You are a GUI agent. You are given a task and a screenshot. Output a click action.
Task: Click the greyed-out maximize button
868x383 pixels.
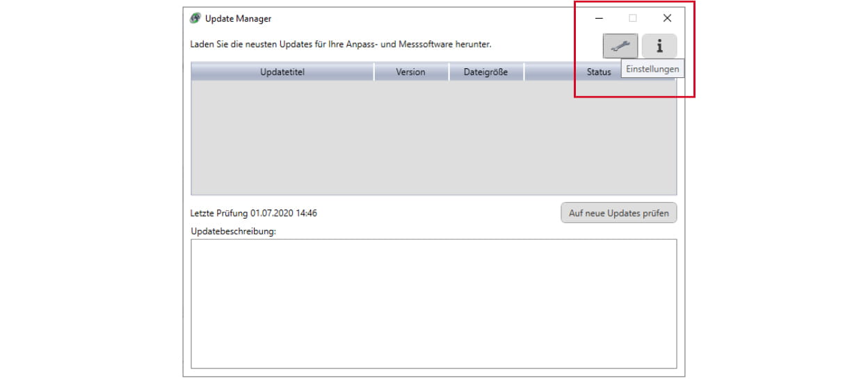click(632, 19)
